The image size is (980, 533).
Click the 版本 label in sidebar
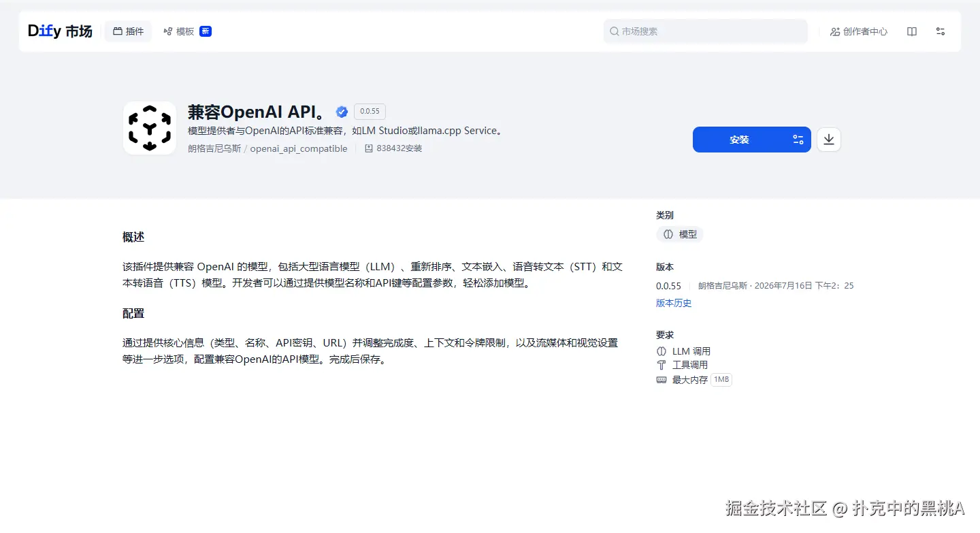coord(665,267)
